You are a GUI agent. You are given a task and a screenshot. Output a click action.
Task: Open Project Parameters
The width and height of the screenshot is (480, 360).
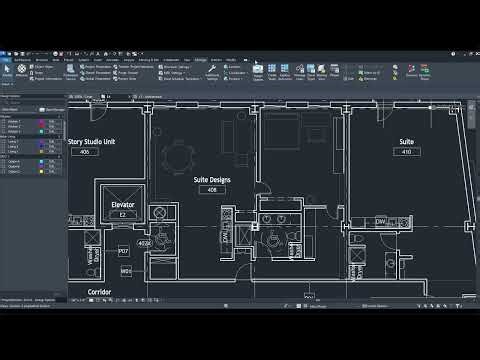pyautogui.click(x=95, y=67)
